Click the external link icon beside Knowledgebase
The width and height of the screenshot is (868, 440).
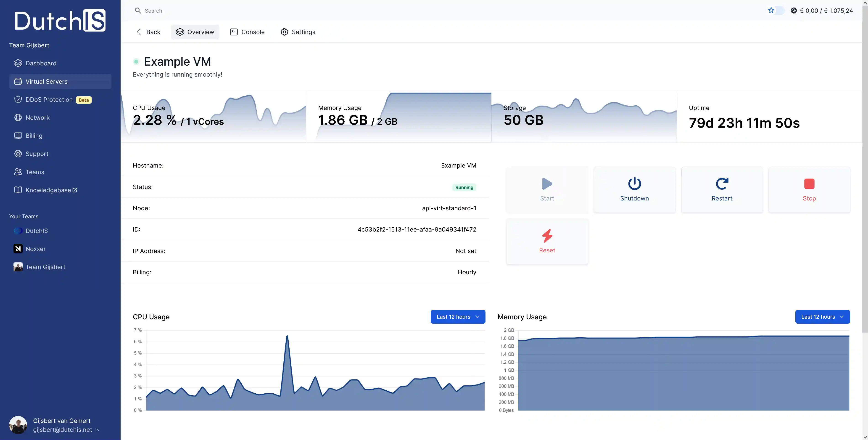click(75, 190)
